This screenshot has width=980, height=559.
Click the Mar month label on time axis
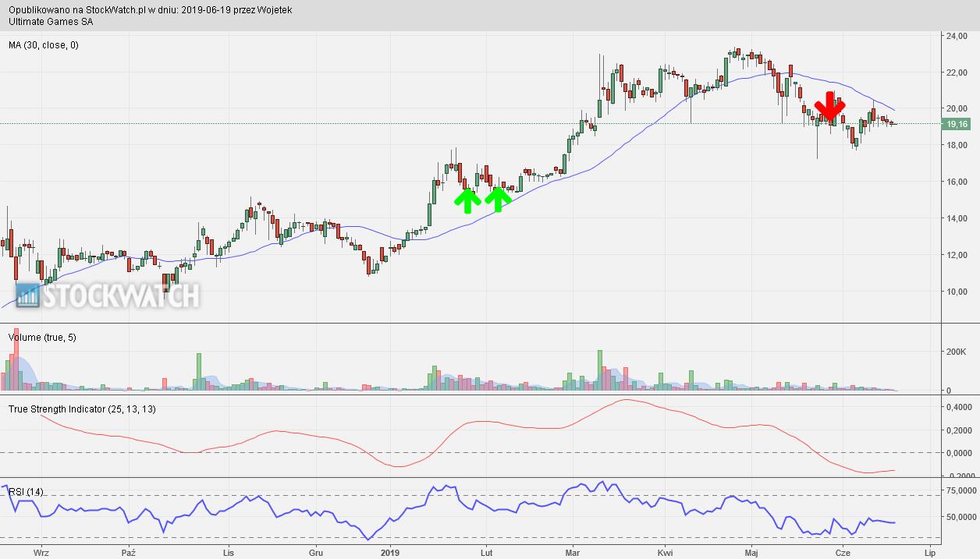pyautogui.click(x=573, y=552)
